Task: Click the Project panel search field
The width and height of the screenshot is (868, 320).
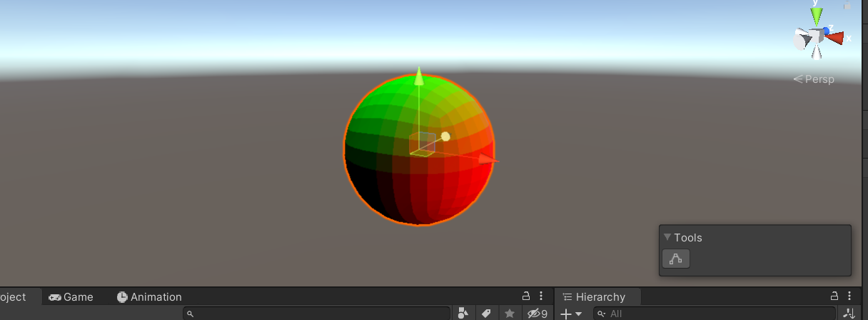Action: (316, 313)
